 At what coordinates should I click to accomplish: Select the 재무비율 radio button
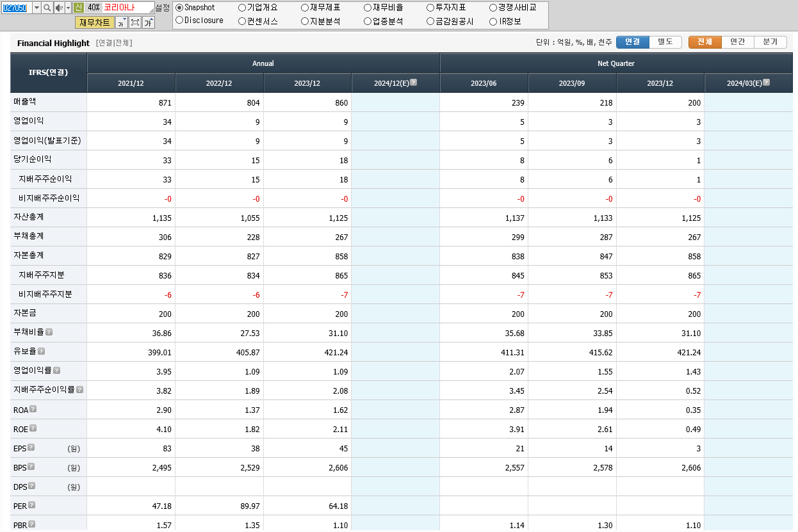tap(368, 8)
